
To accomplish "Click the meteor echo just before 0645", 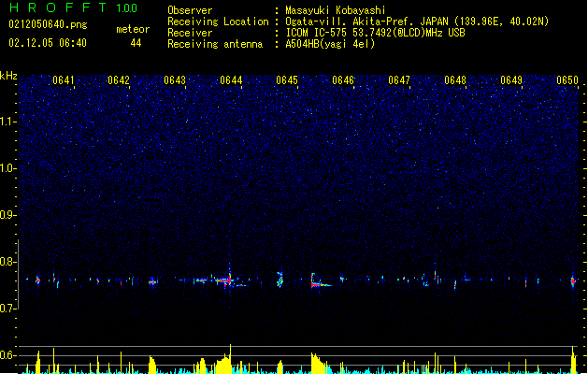I will coord(280,280).
